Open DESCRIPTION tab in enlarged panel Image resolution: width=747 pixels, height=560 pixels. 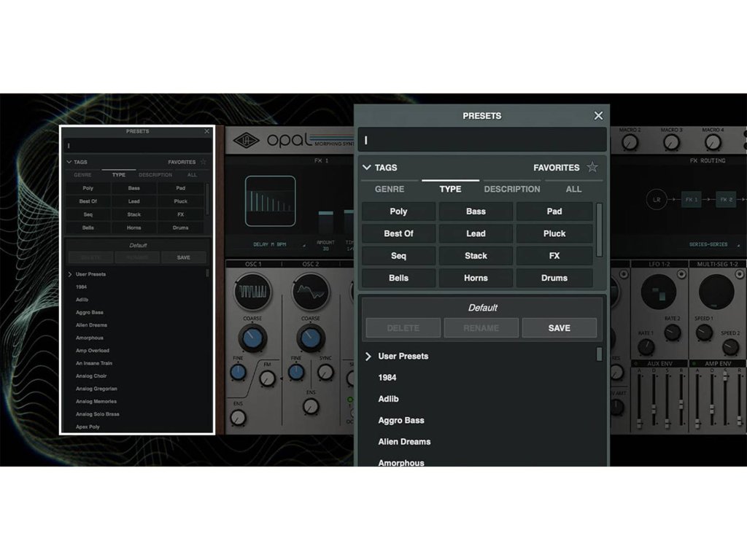(x=512, y=189)
